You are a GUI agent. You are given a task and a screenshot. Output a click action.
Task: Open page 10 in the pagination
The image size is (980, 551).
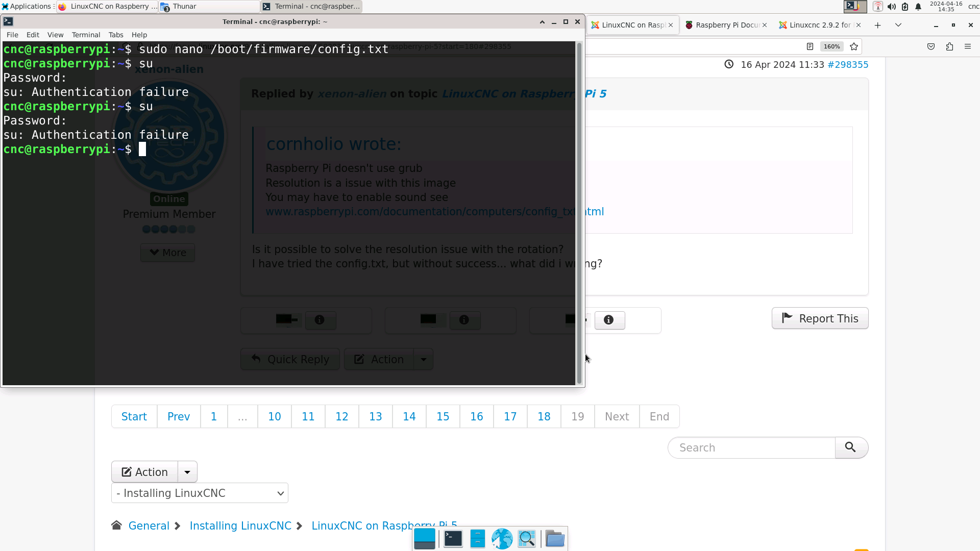[x=275, y=417]
